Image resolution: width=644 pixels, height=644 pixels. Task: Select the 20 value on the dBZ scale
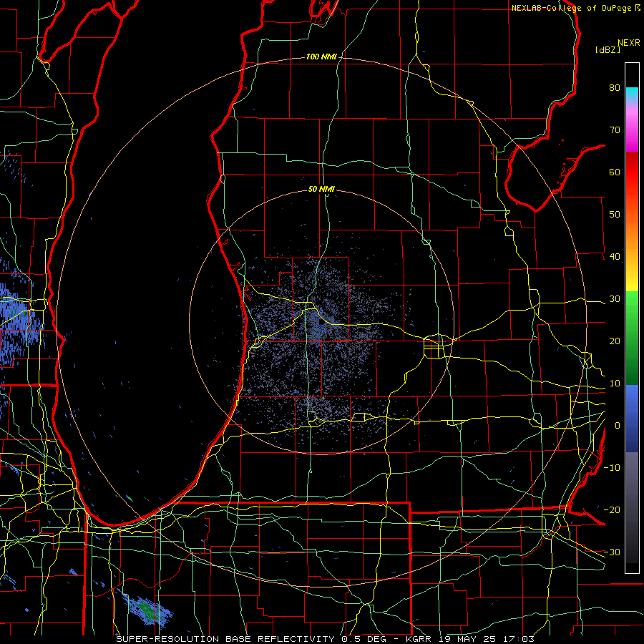(x=615, y=341)
